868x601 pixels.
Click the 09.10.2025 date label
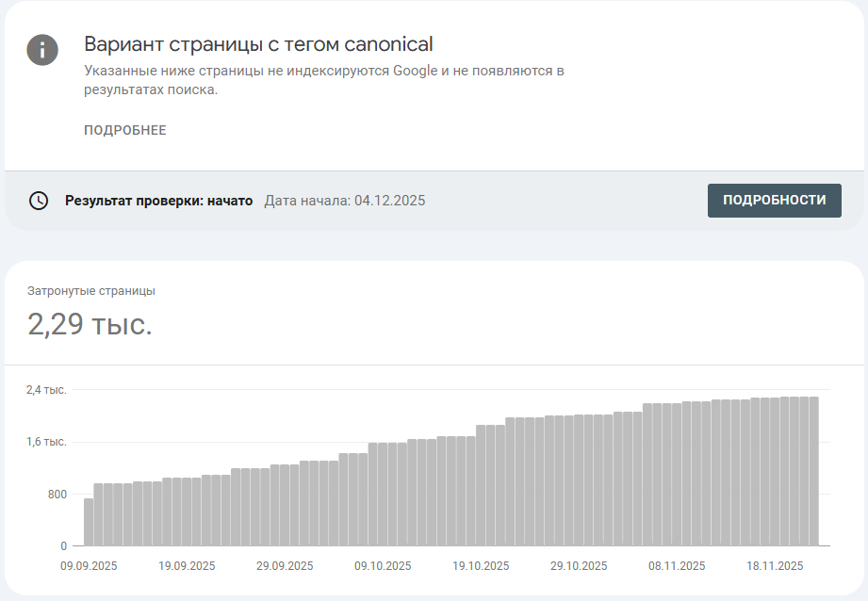pos(383,566)
